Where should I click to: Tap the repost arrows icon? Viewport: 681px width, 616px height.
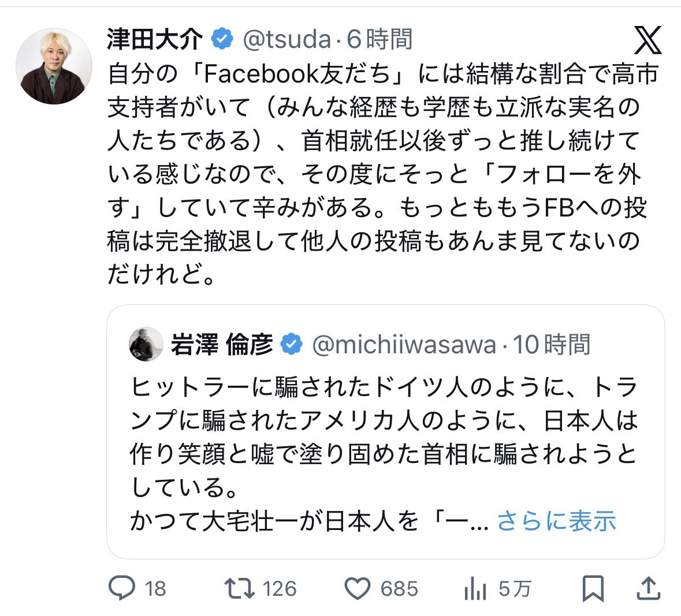tap(238, 588)
